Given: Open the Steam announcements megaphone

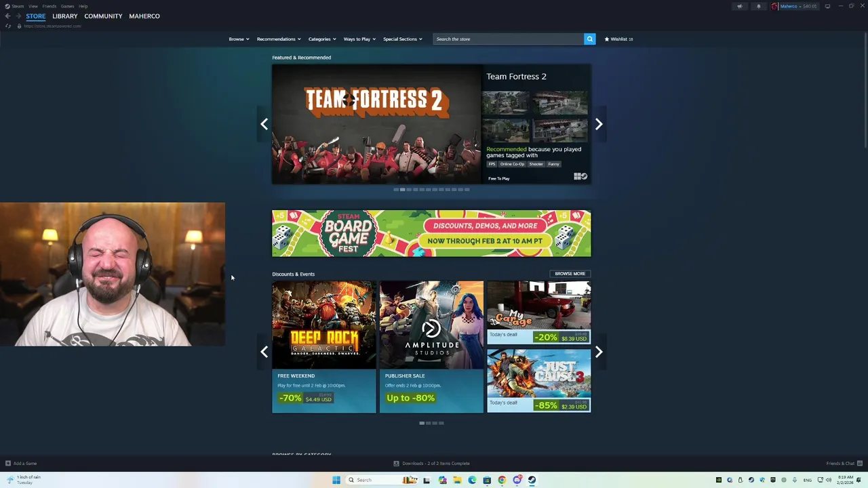Looking at the screenshot, I should coord(740,6).
